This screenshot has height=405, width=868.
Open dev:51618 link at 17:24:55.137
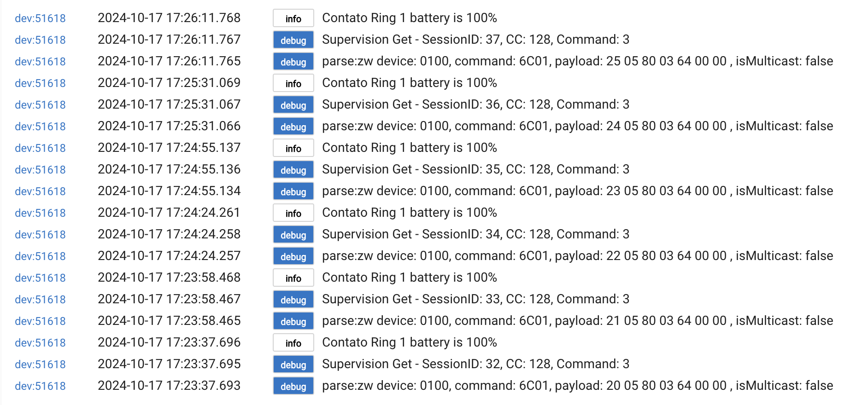(40, 148)
